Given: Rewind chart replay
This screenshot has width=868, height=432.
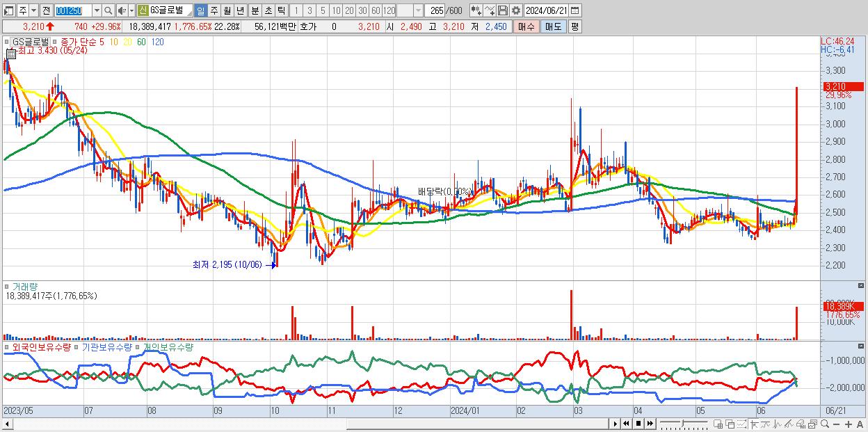Looking at the screenshot, I should tap(626, 424).
